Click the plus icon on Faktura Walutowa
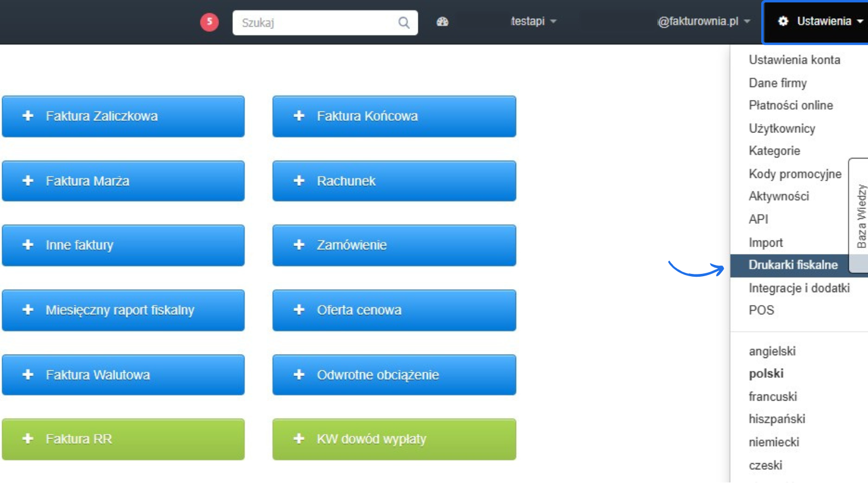Screen dimensions: 868x483 click(27, 374)
